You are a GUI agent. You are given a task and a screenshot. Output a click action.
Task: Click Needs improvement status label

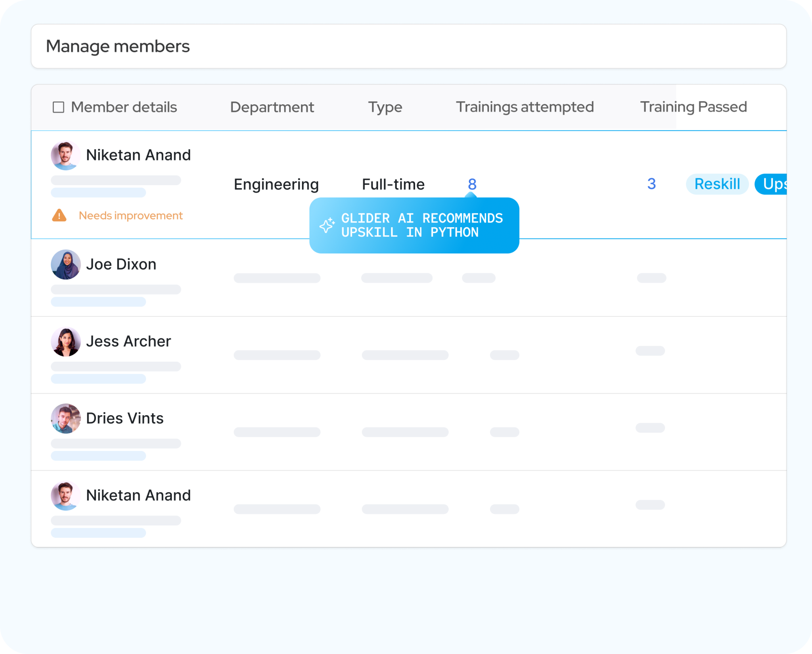[130, 216]
